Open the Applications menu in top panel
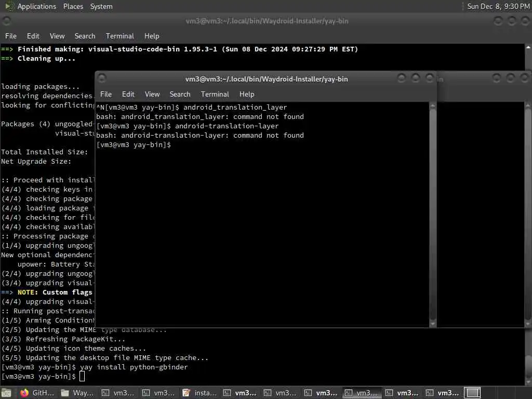The image size is (532, 399). pos(37,6)
